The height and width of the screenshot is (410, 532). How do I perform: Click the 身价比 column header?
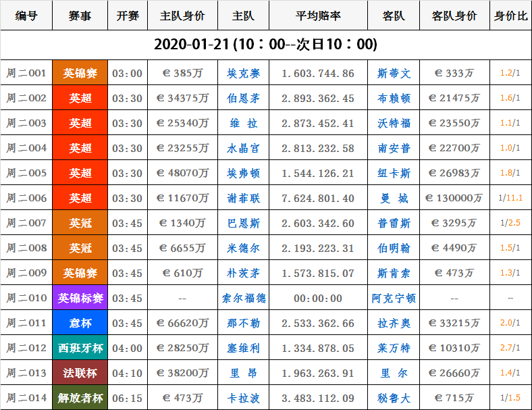pos(510,16)
